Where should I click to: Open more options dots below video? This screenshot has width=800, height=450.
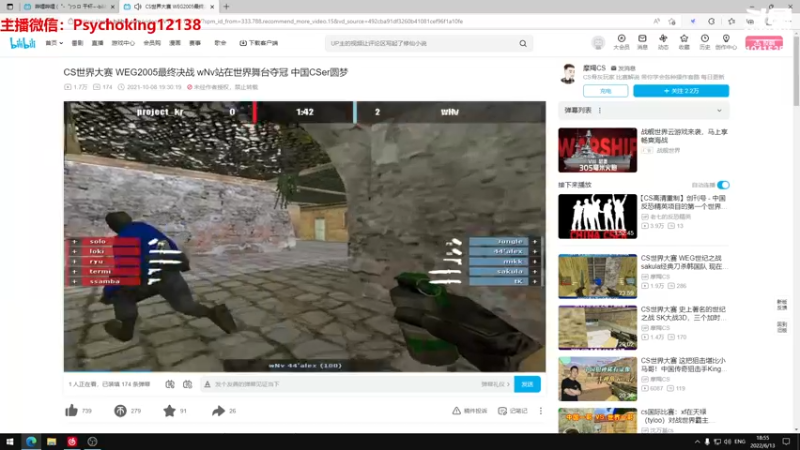[x=541, y=411]
